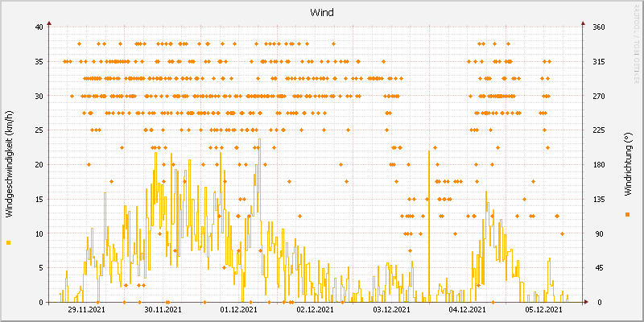Viewport: 644px width, 322px height.
Task: Click the Wind chart title
Action: tap(321, 12)
